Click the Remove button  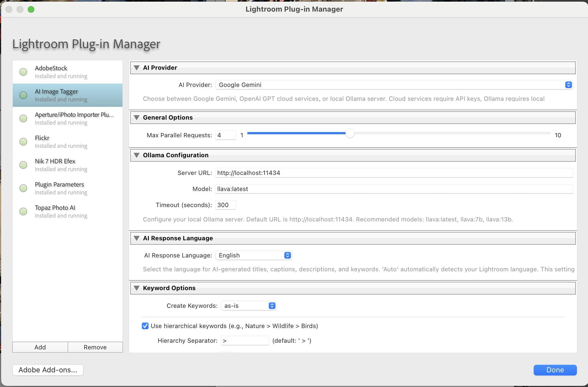(x=95, y=347)
